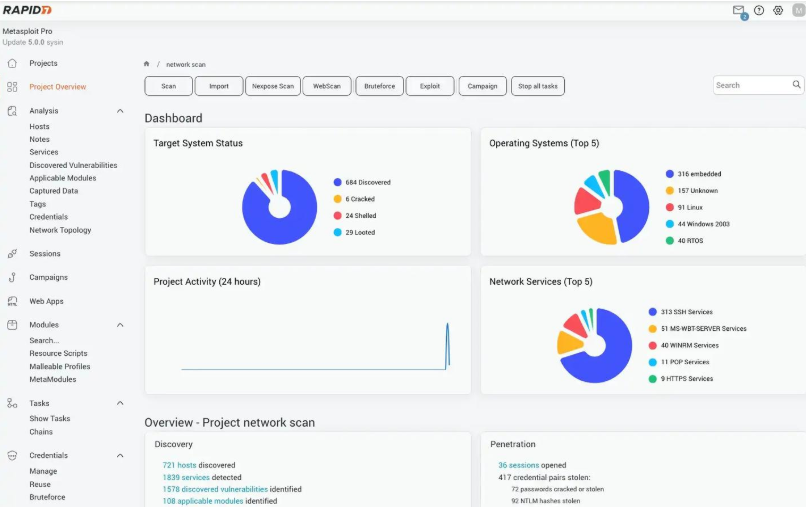Open MetaModules under Modules
The image size is (806, 507).
tap(52, 379)
